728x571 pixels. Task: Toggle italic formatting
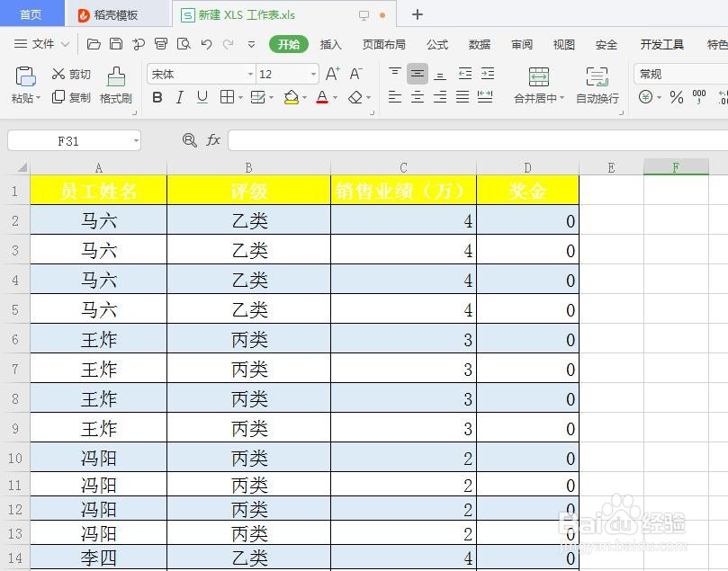tap(178, 96)
